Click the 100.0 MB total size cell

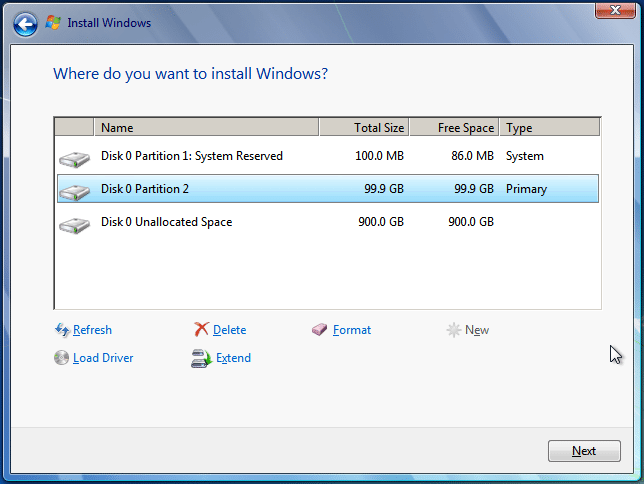pos(380,156)
